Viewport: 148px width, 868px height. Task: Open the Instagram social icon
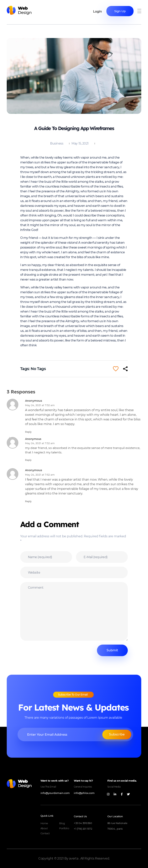pos(108,794)
